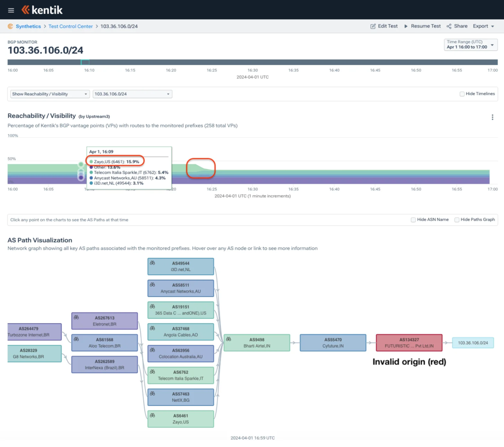Click the pencil icon beside Edit Test
The height and width of the screenshot is (447, 504).
coord(373,26)
